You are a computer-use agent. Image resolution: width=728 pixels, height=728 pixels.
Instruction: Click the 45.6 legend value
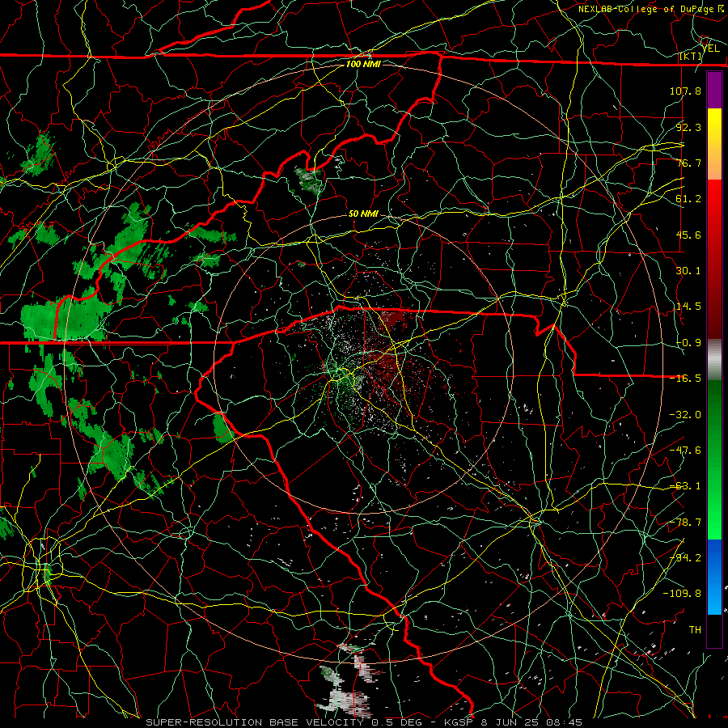(x=688, y=235)
